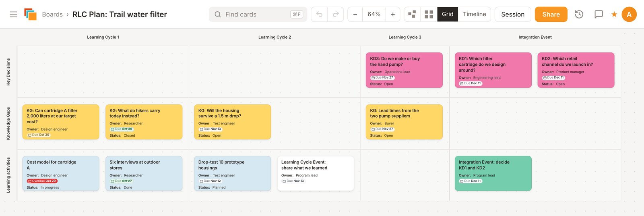Open card Drop-test 10 prototype housings

click(233, 174)
